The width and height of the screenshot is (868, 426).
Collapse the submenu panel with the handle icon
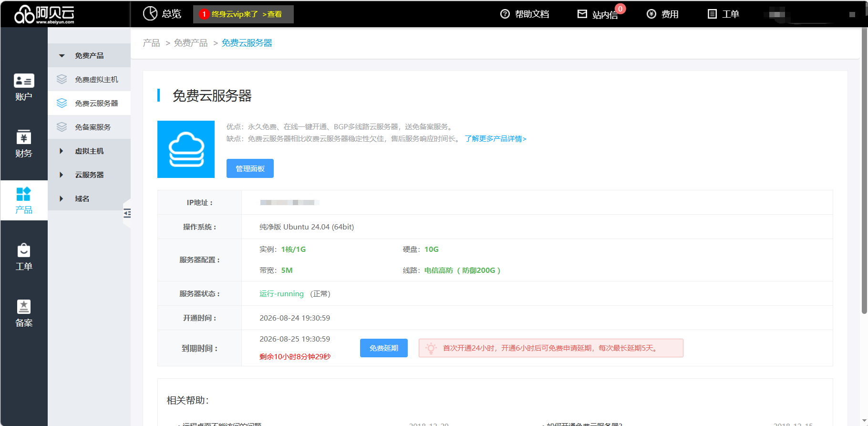[x=127, y=213]
